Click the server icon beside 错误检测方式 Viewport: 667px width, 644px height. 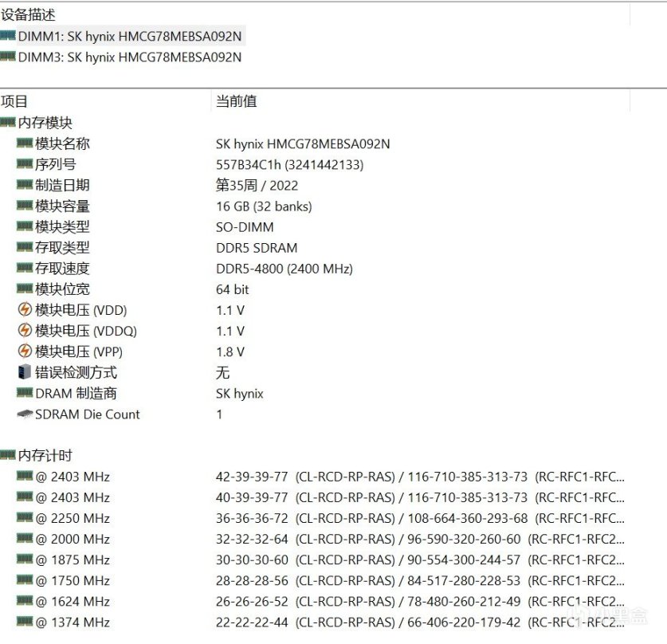tap(25, 371)
